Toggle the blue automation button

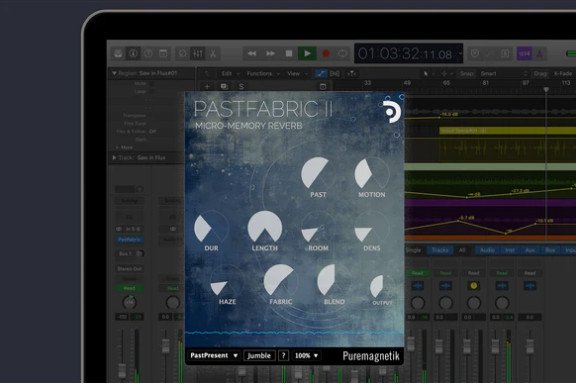coord(321,73)
